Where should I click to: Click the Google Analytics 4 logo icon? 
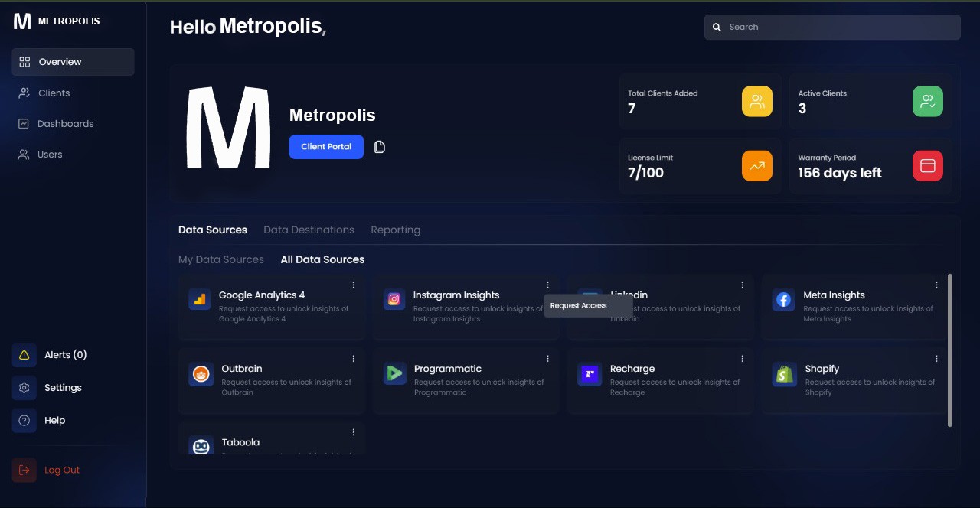pyautogui.click(x=200, y=299)
